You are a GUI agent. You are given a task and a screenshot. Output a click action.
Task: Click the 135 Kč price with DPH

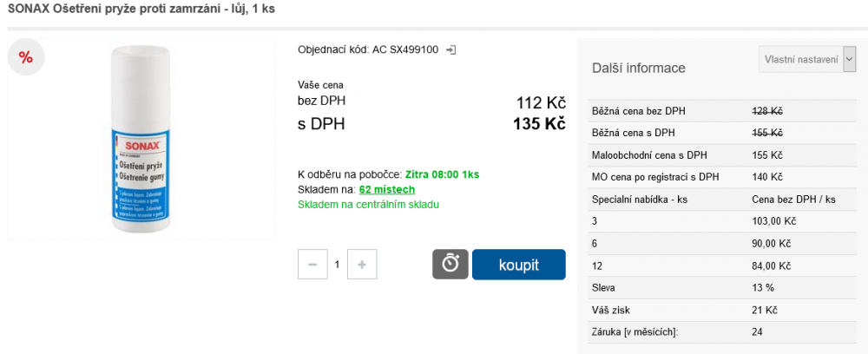pos(539,124)
